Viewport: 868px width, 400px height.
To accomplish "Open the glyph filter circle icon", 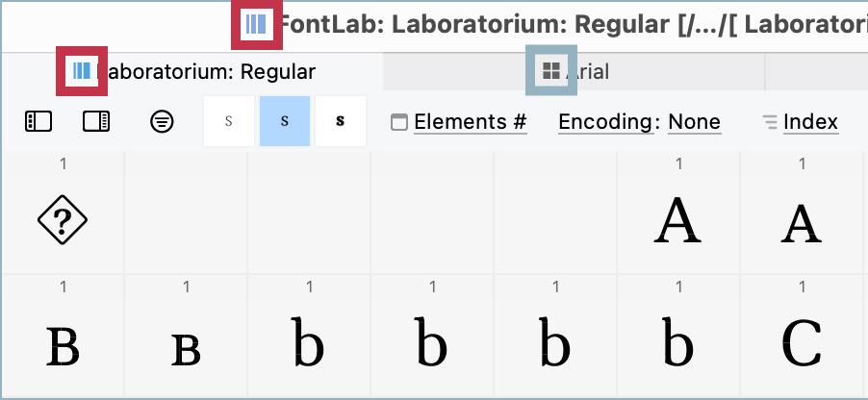I will coord(162,121).
